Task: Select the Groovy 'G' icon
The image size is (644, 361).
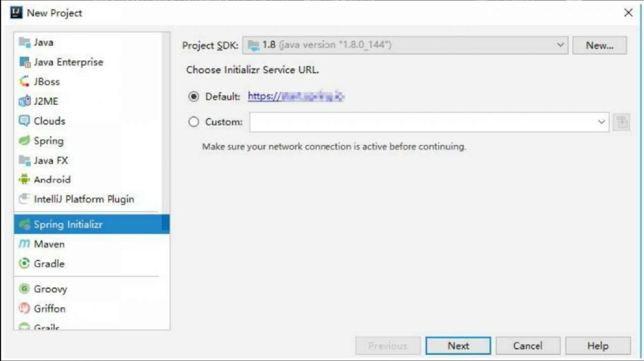Action: pos(24,288)
